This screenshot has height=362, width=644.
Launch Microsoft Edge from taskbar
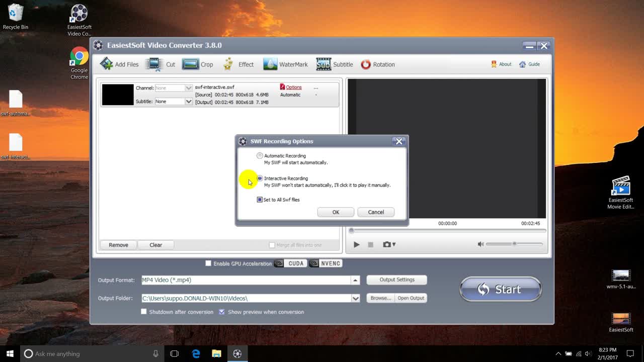pos(196,353)
